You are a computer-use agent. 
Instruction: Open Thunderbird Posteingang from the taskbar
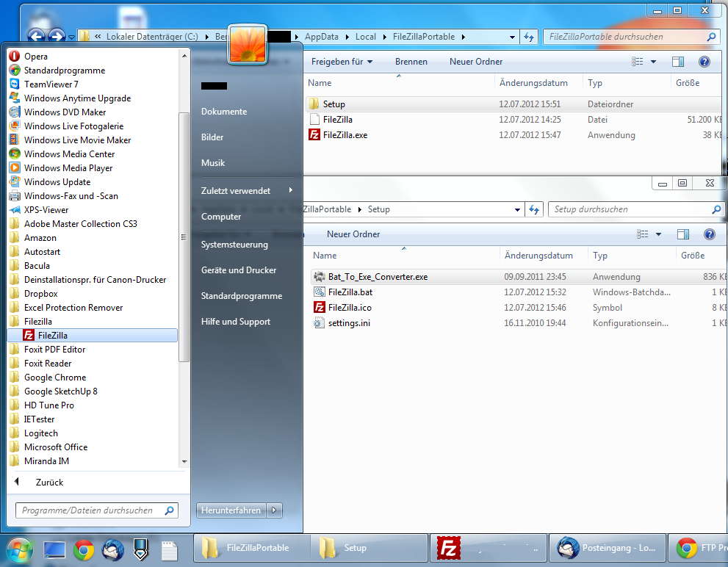[608, 547]
